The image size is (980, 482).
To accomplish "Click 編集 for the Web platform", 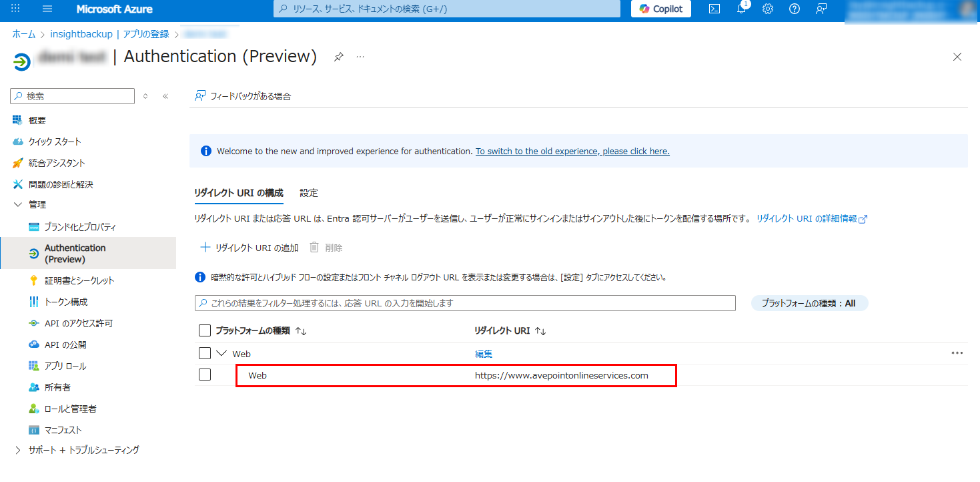I will [x=484, y=354].
